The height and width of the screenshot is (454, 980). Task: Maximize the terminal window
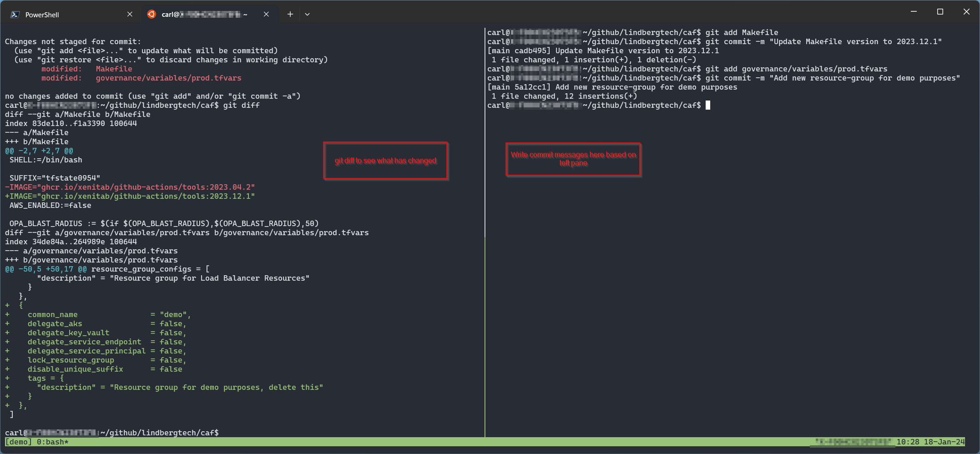[x=940, y=11]
